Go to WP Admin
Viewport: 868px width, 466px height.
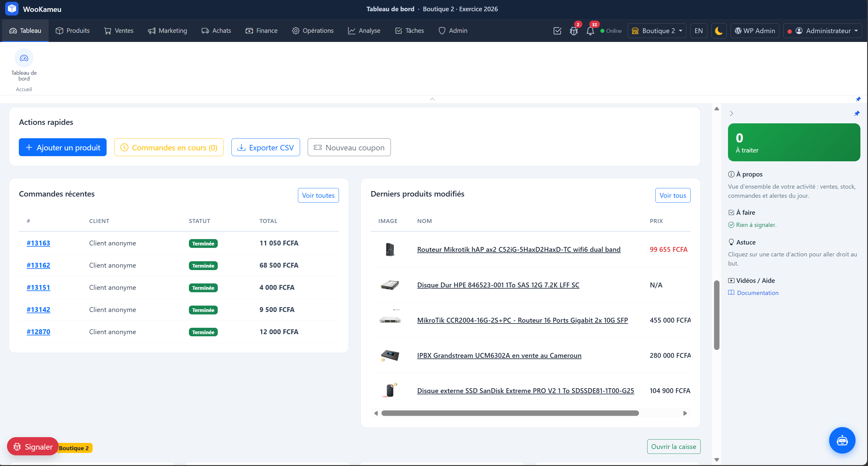pyautogui.click(x=755, y=31)
